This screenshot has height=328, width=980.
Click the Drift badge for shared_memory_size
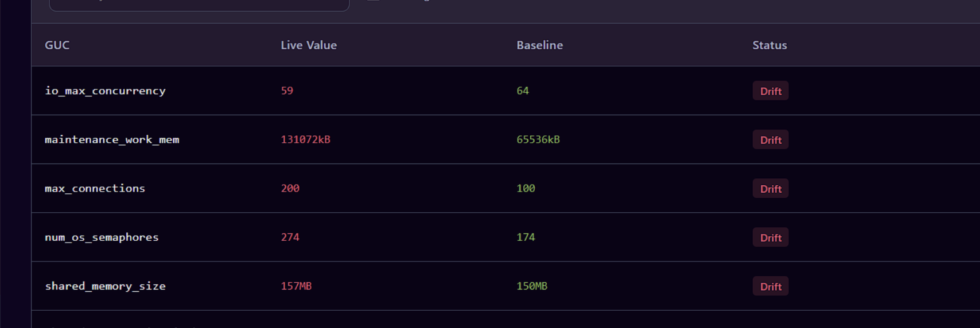pyautogui.click(x=770, y=286)
